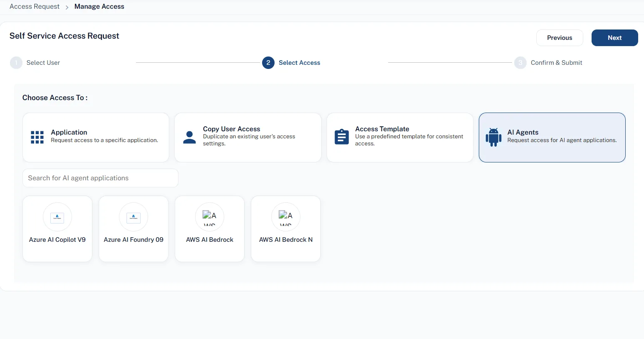Click 'Request access for AI agent applications.' text
The height and width of the screenshot is (339, 644).
coord(562,140)
